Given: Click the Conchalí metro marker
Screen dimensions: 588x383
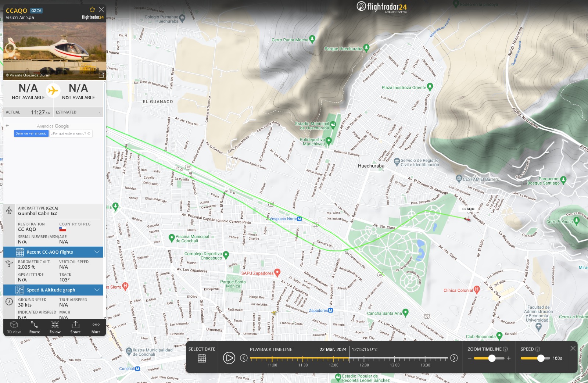Looking at the screenshot, I should pyautogui.click(x=137, y=369).
